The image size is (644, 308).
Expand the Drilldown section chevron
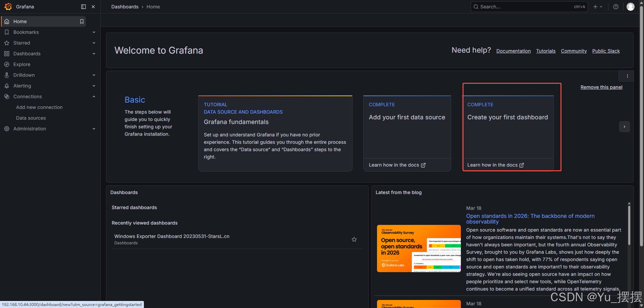click(94, 75)
